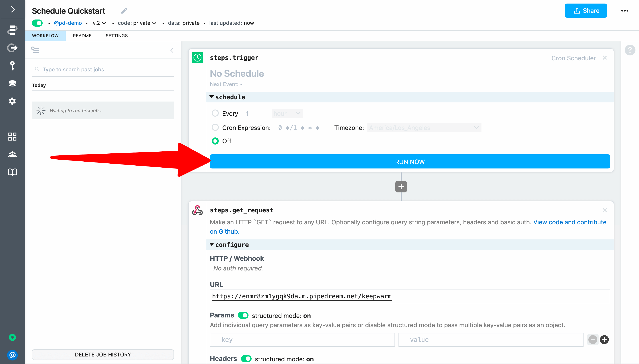Open the WORKFLOW tab

pos(45,35)
